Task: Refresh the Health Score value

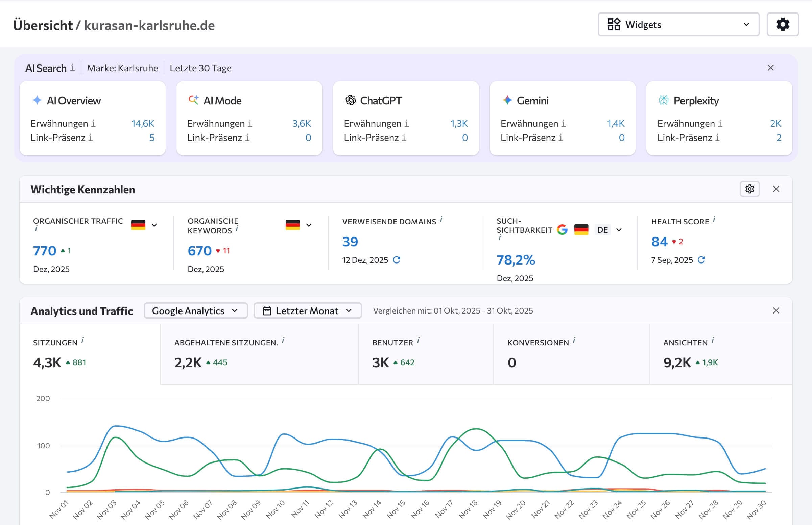Action: click(701, 260)
